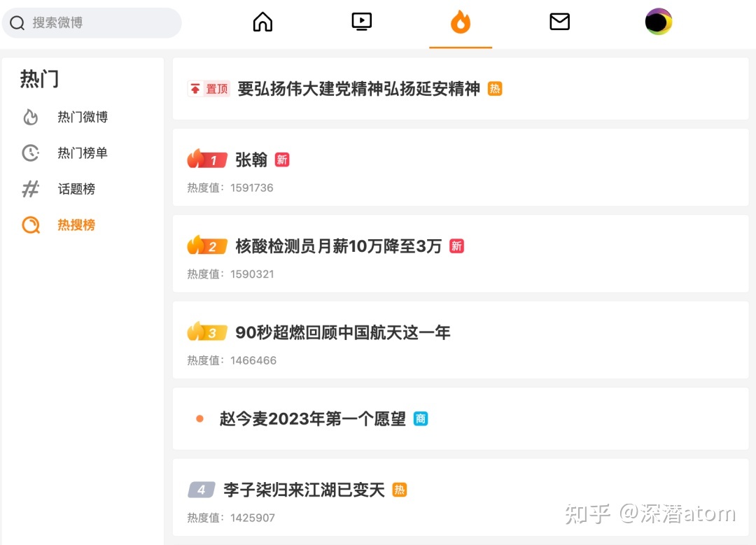The image size is (756, 545).
Task: Open the 热门微博 sidebar item
Action: (x=83, y=117)
